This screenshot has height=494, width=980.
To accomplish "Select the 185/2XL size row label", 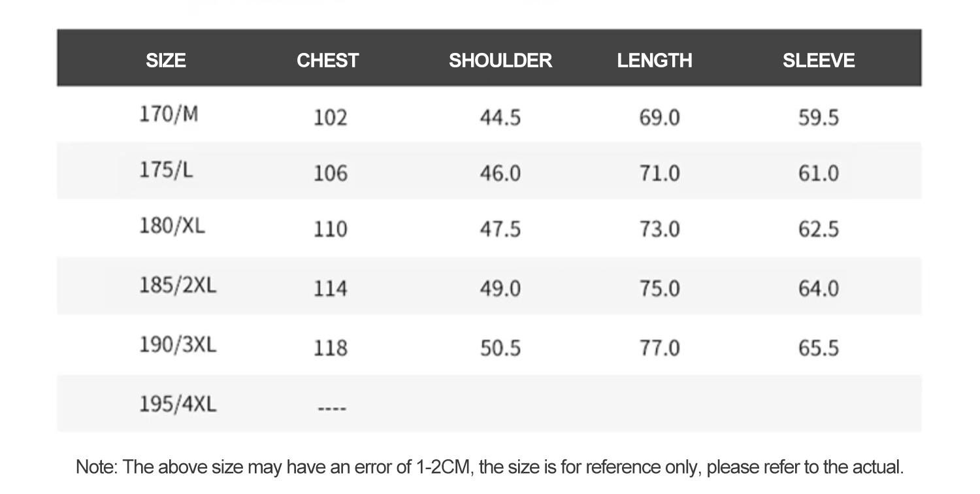I will point(177,286).
